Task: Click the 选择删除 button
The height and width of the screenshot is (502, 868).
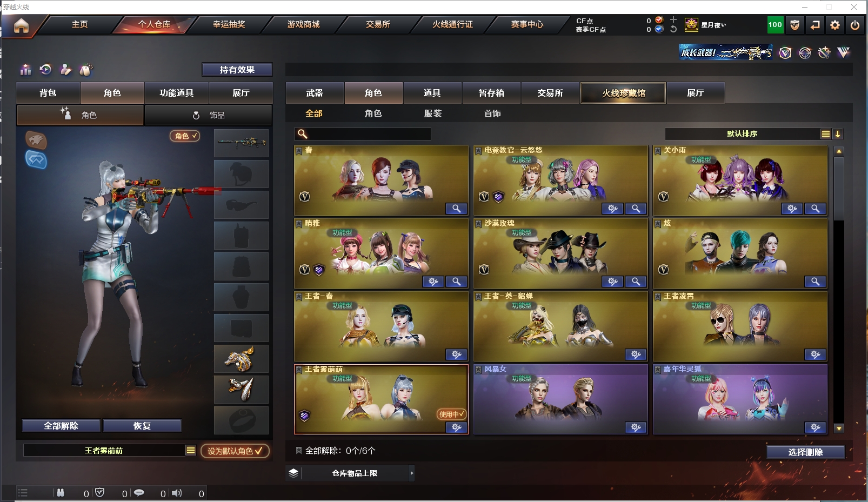Action: click(805, 452)
